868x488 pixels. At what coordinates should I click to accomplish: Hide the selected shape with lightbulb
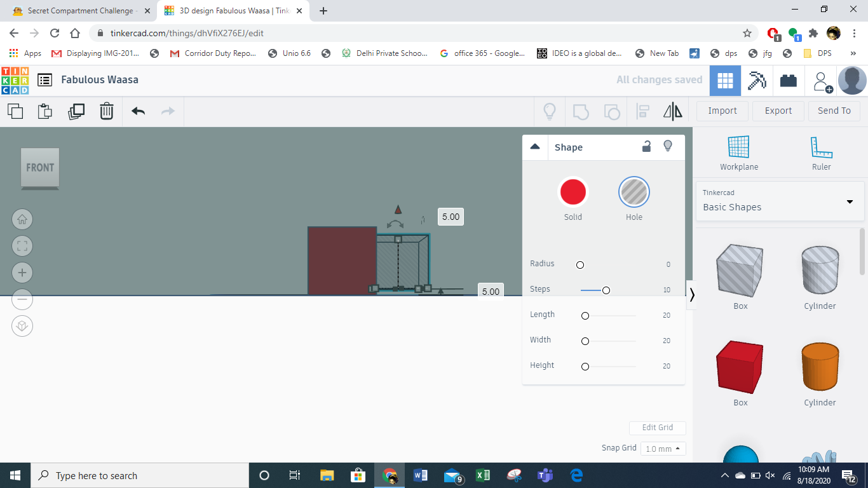[668, 147]
